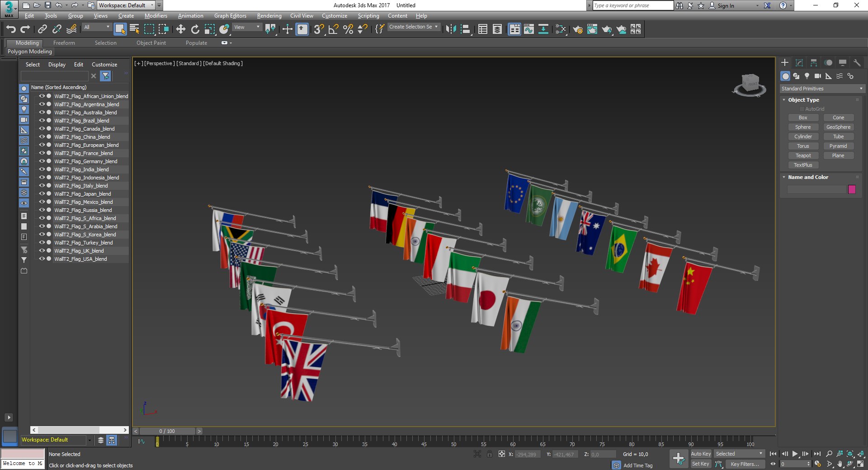868x470 pixels.
Task: Select Cameras category in Create panel
Action: (818, 76)
